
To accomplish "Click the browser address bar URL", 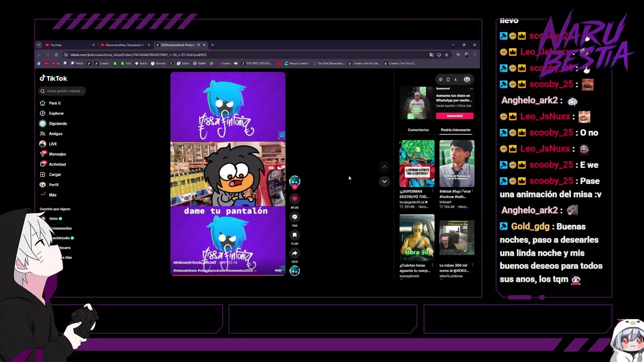I will pyautogui.click(x=138, y=55).
